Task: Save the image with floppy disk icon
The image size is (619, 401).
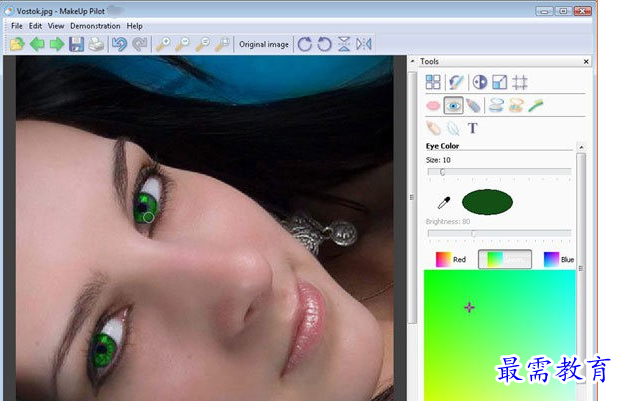Action: tap(77, 44)
